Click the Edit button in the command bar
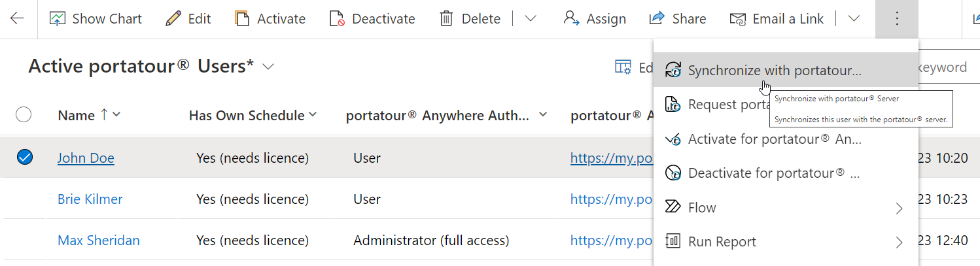980x266 pixels. click(x=188, y=19)
